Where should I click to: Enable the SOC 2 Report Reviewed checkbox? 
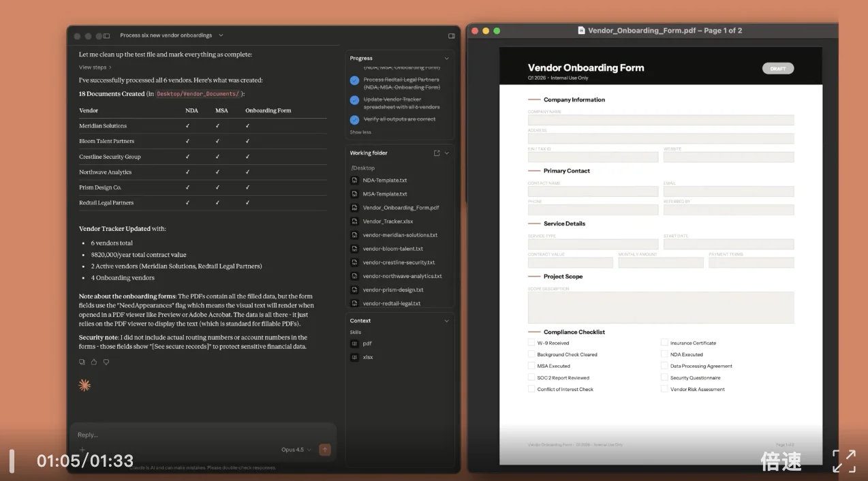point(531,377)
